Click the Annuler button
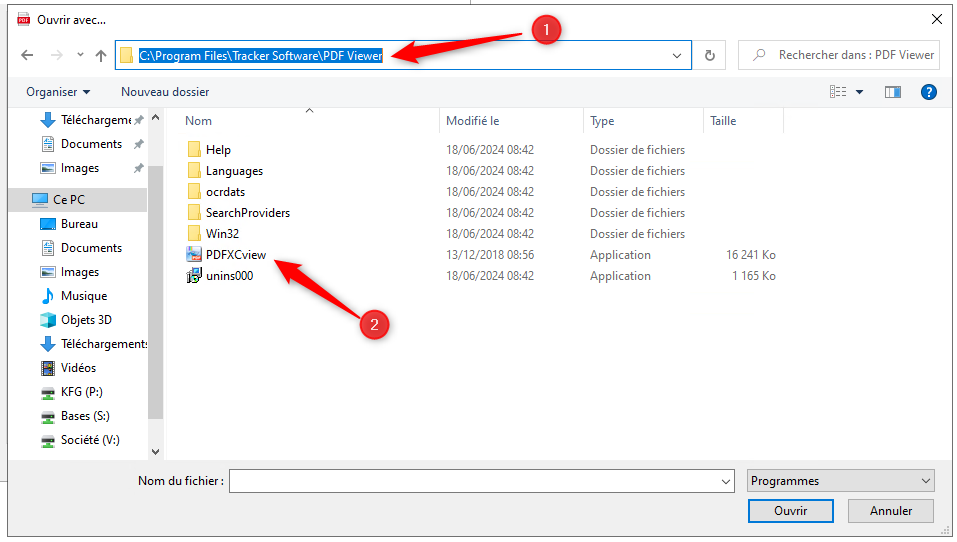957x542 pixels. pos(890,510)
